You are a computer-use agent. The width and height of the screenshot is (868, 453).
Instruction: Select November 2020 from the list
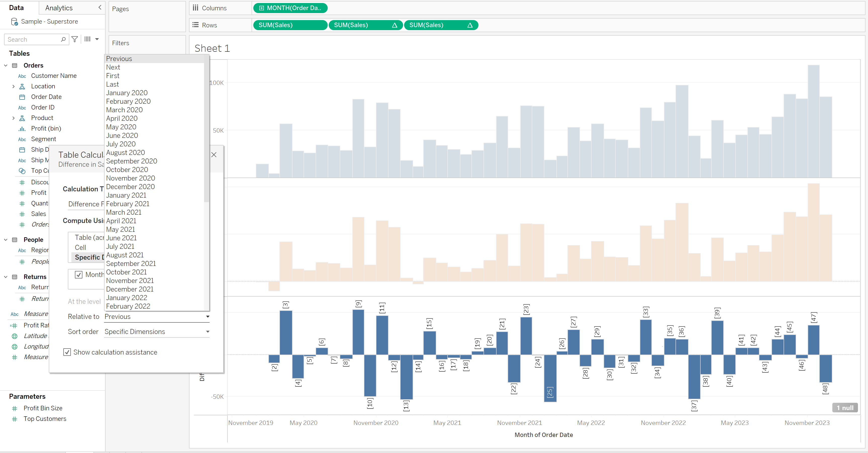(x=130, y=178)
